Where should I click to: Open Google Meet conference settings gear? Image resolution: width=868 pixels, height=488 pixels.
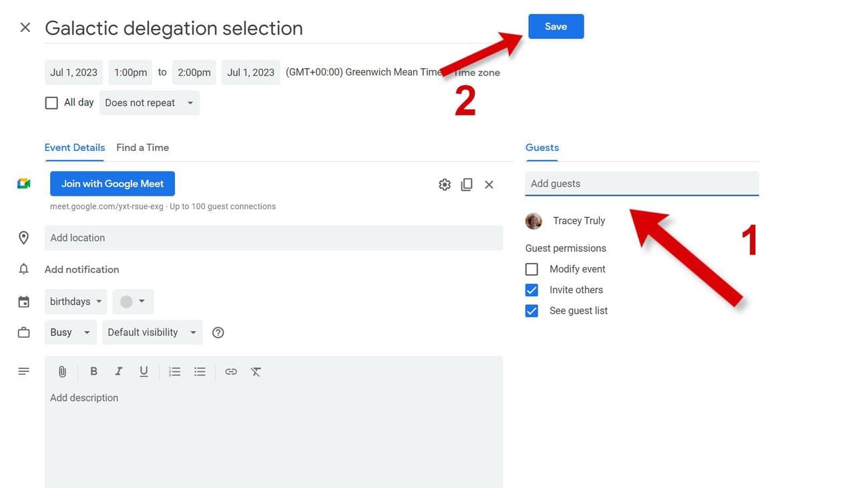445,184
